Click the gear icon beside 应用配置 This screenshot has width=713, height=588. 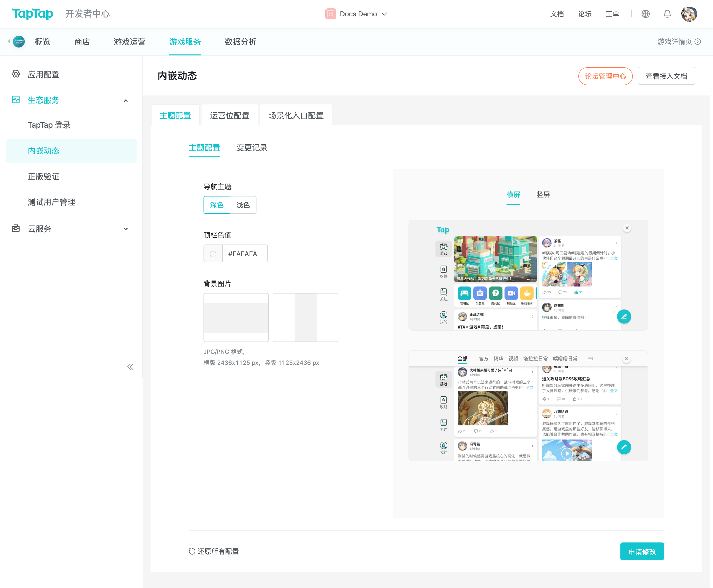pos(16,74)
